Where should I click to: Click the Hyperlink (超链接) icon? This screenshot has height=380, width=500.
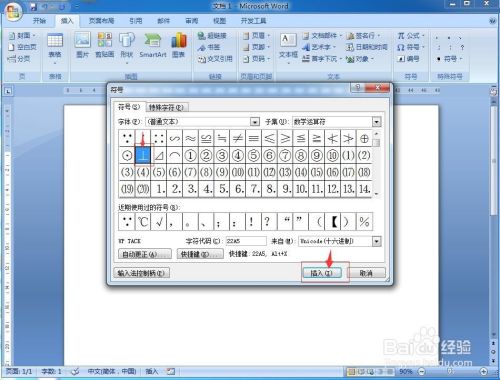(212, 35)
